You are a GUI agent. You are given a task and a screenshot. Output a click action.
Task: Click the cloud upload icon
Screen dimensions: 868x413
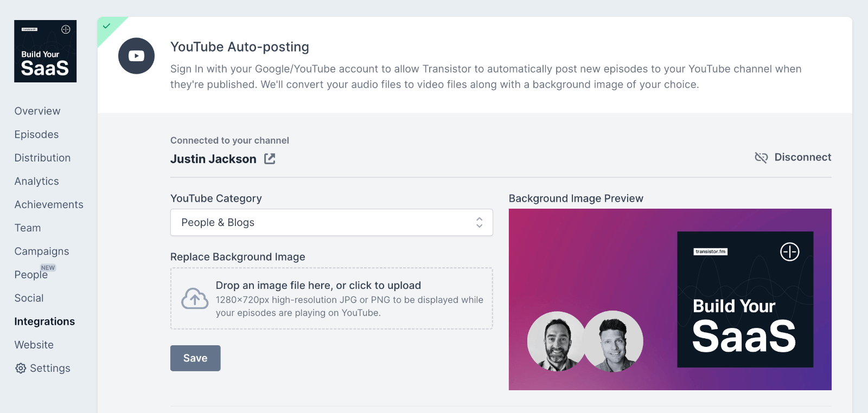point(195,299)
